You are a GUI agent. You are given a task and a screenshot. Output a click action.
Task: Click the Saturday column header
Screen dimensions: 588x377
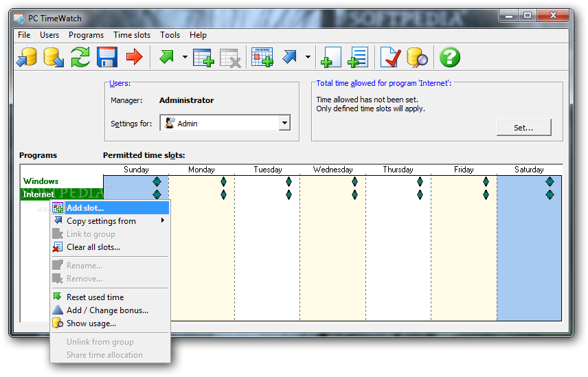click(529, 170)
